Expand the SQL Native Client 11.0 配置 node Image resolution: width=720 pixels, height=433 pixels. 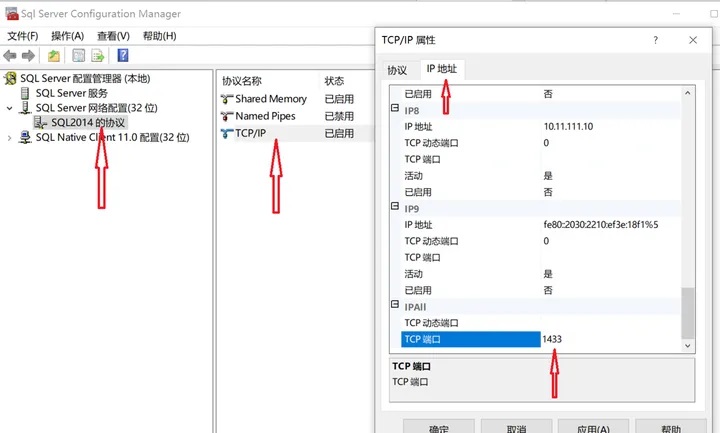[x=10, y=138]
